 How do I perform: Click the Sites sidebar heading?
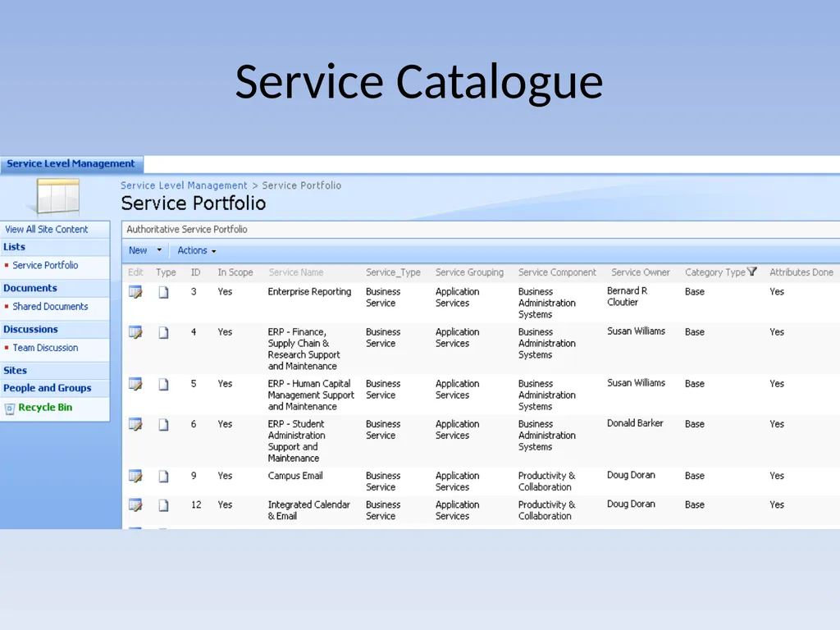[x=15, y=371]
